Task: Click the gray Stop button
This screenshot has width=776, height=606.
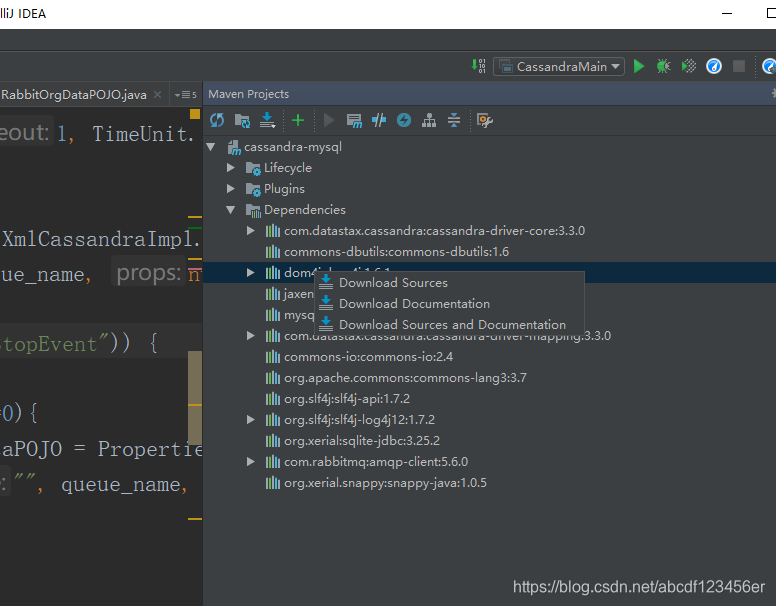Action: tap(739, 66)
